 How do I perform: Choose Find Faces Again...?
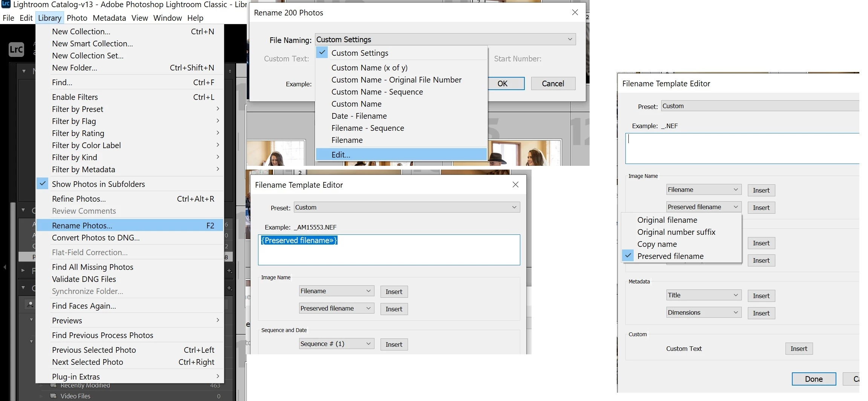point(130,306)
